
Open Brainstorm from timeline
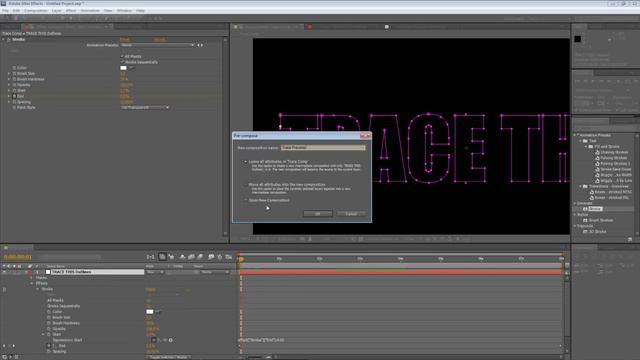point(211,257)
